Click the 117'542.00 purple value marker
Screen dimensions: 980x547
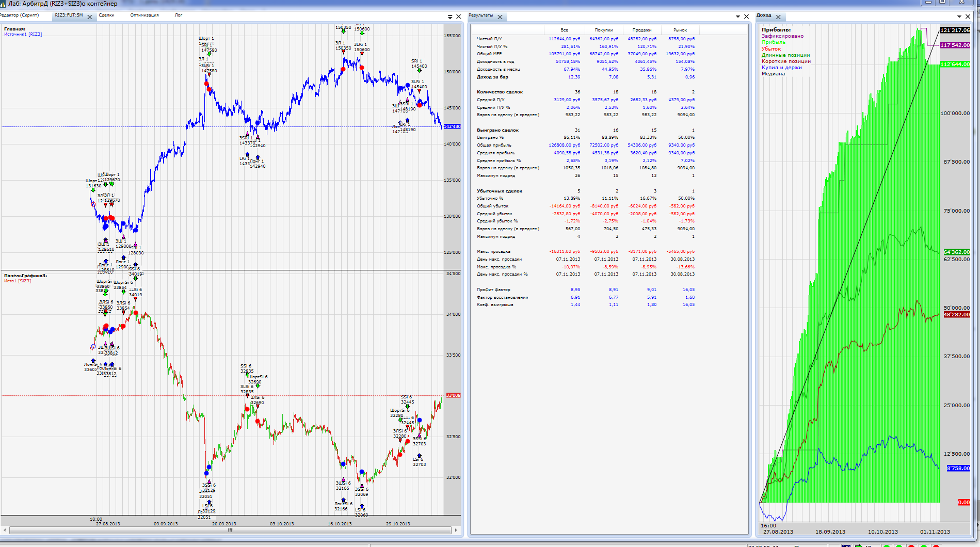[x=955, y=45]
